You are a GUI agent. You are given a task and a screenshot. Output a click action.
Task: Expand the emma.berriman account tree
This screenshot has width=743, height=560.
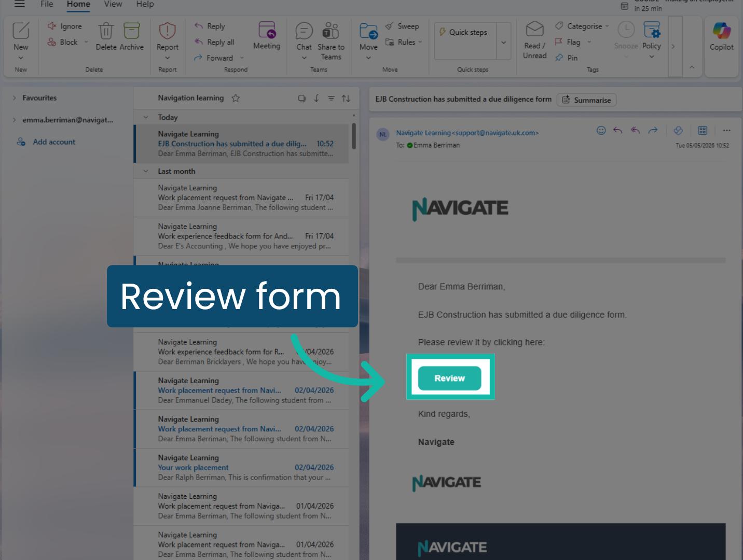(14, 120)
